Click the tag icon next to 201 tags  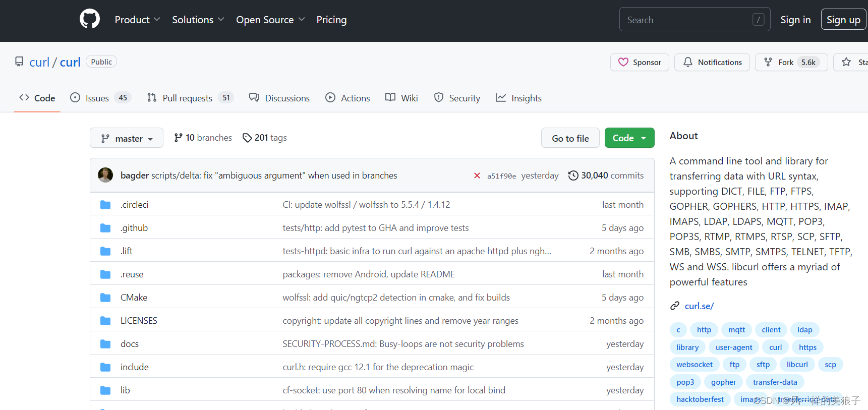coord(247,138)
